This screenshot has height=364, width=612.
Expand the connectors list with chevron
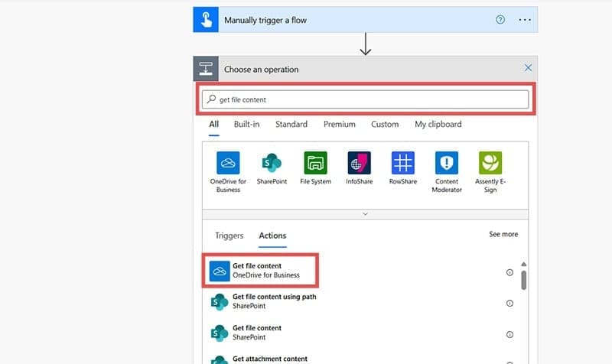[x=366, y=214]
